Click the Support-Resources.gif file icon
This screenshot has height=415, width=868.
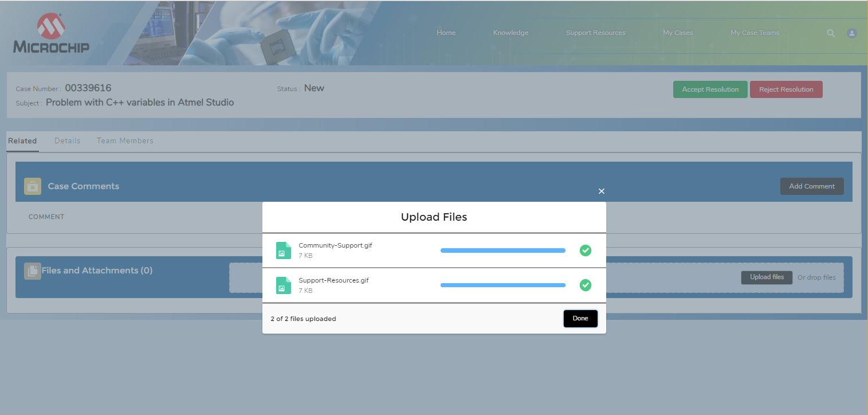tap(284, 285)
